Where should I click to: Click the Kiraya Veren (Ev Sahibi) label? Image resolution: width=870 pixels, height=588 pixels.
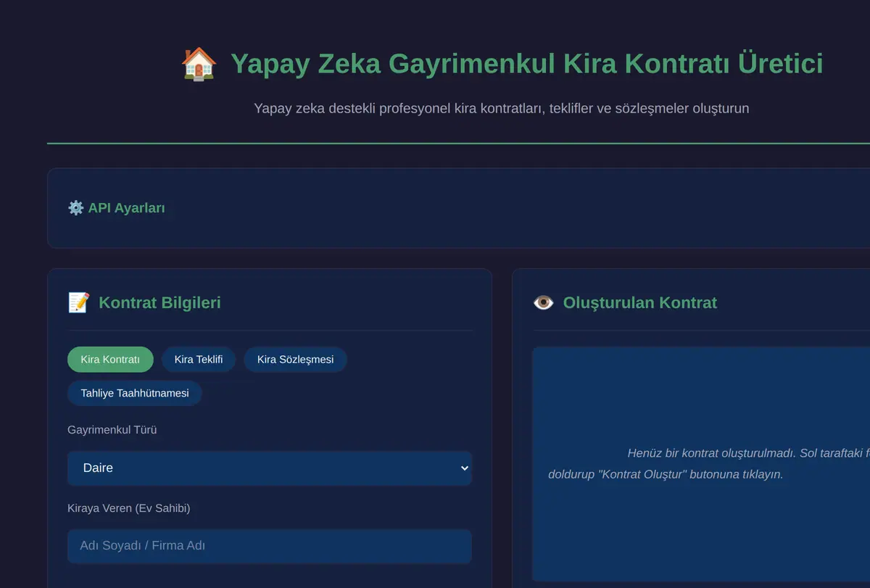pyautogui.click(x=129, y=508)
